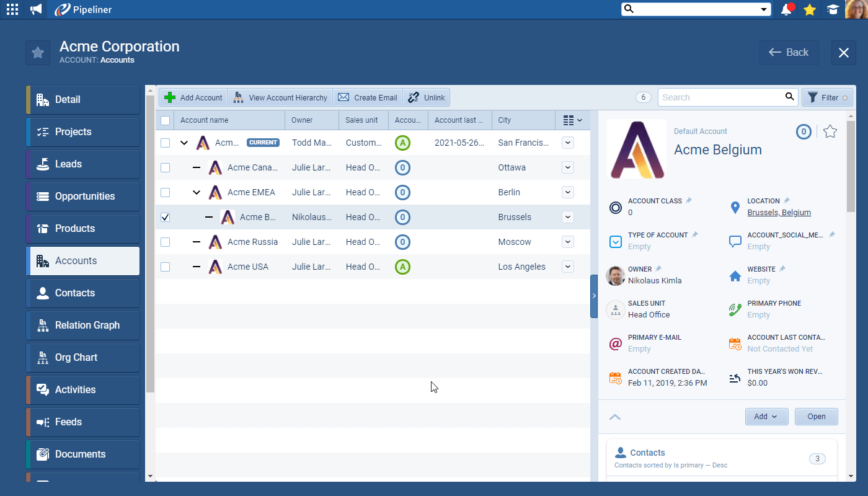
Task: Switch to the Opportunities section
Action: [x=82, y=196]
